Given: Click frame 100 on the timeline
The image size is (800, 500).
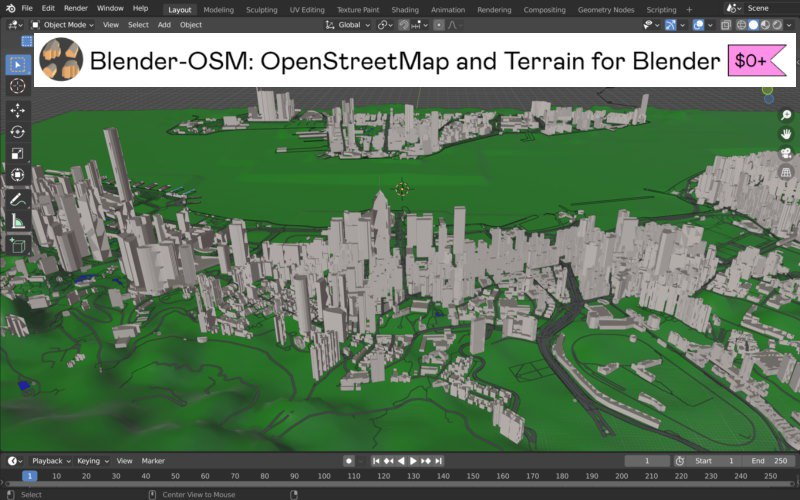Looking at the screenshot, I should (324, 476).
